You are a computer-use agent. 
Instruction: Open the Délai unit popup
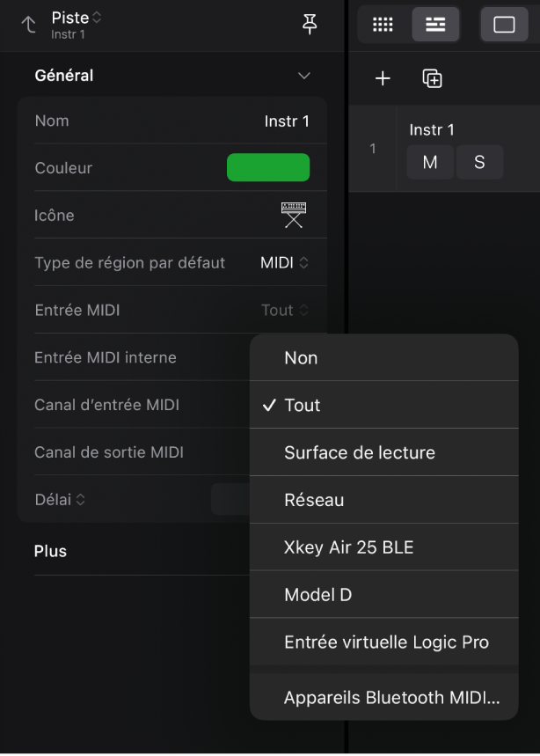[x=61, y=499]
